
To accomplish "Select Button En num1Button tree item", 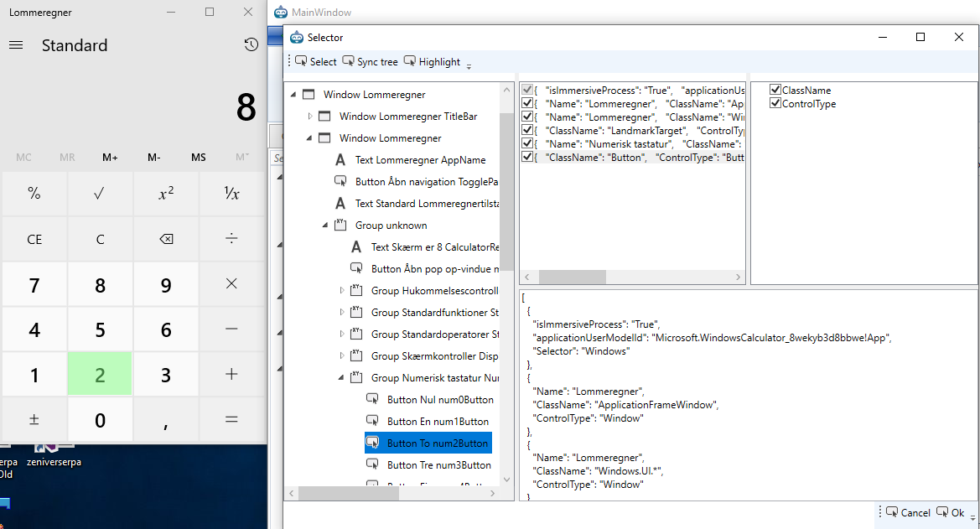I will (x=438, y=422).
